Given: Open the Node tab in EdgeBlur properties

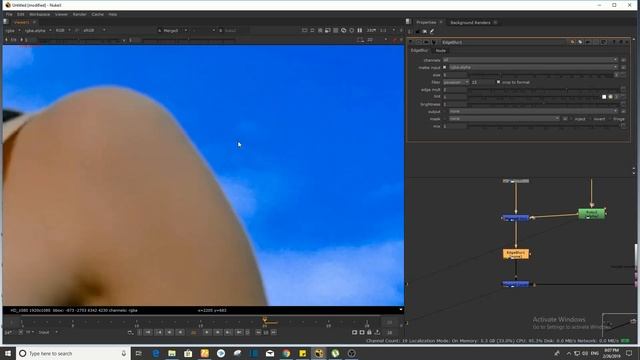Looking at the screenshot, I should point(441,51).
